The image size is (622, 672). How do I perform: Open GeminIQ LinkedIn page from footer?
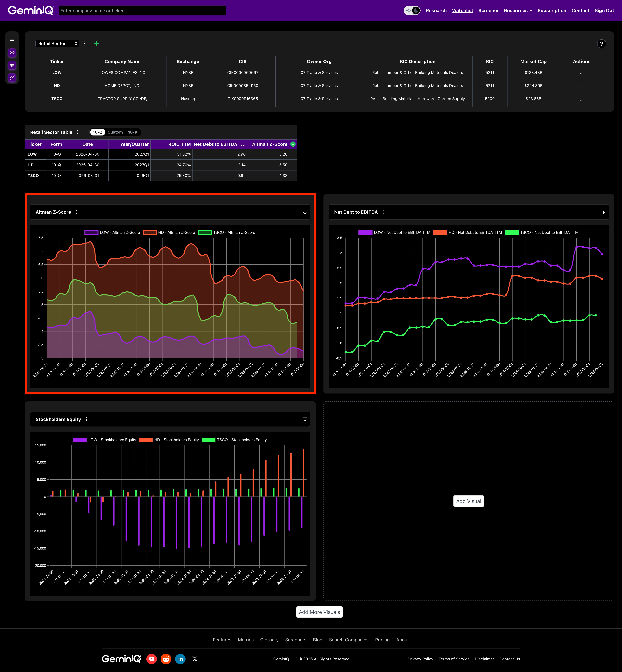tap(180, 659)
